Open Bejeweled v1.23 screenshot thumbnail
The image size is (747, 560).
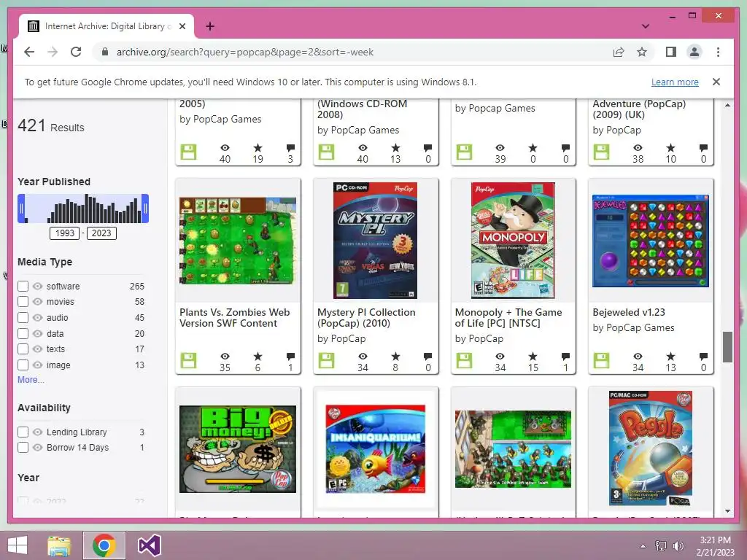pos(651,241)
